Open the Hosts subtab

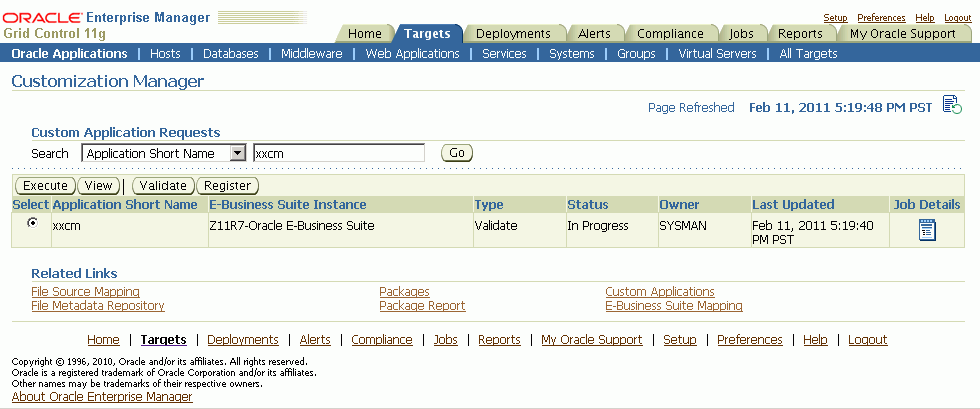165,54
